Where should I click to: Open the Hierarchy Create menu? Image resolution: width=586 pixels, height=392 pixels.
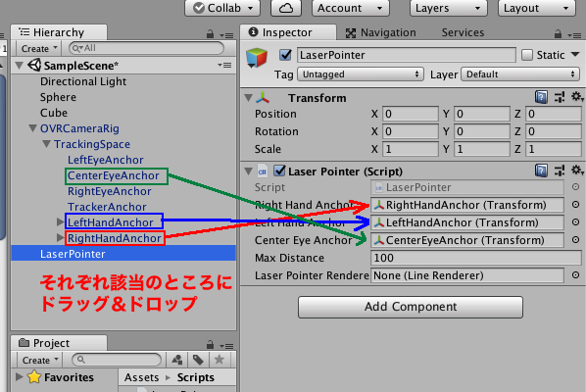(39, 49)
